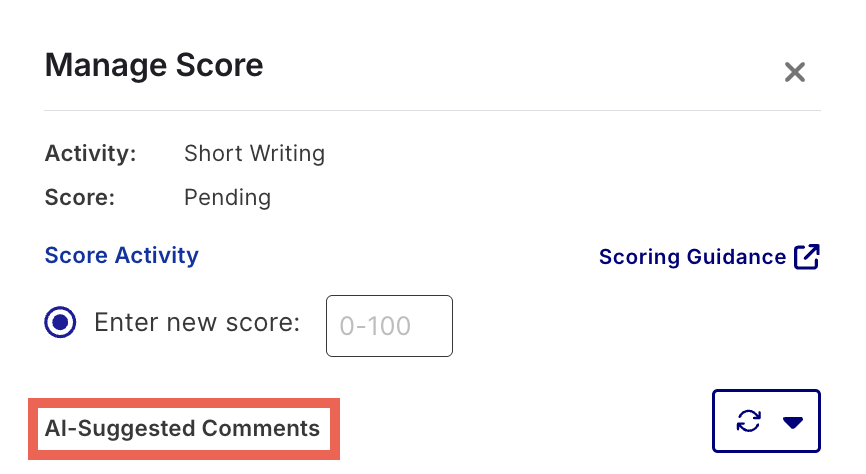Click the 'Enter new score:' label text
The image size is (866, 474).
(197, 323)
